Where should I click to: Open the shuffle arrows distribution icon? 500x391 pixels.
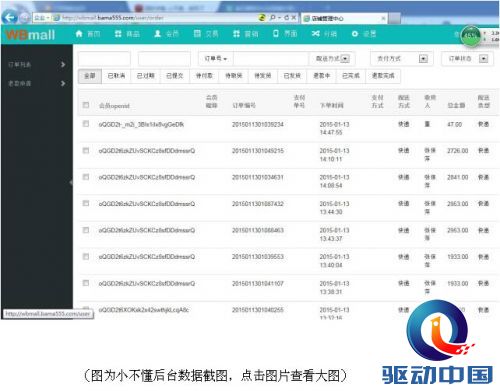coord(316,34)
